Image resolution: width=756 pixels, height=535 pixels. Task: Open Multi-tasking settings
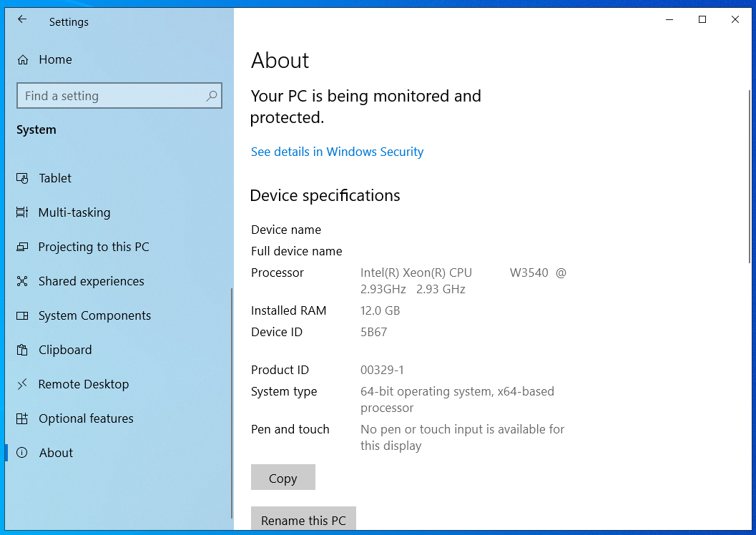click(x=119, y=212)
